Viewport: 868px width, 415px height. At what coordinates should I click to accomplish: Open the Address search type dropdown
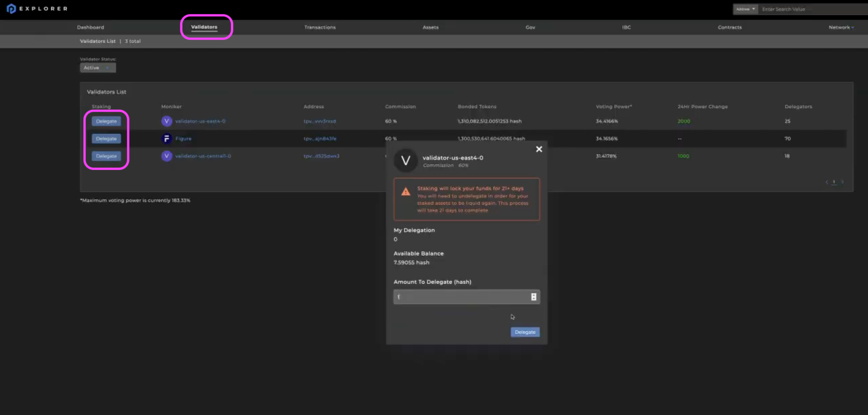(x=745, y=9)
